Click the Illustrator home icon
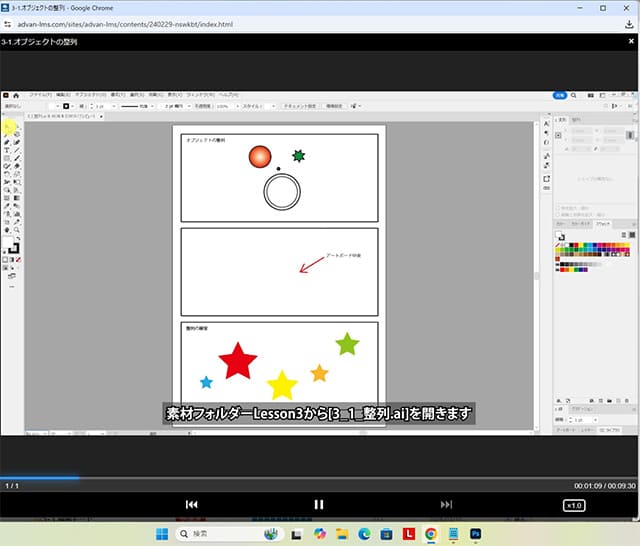Image resolution: width=640 pixels, height=546 pixels. [x=16, y=94]
